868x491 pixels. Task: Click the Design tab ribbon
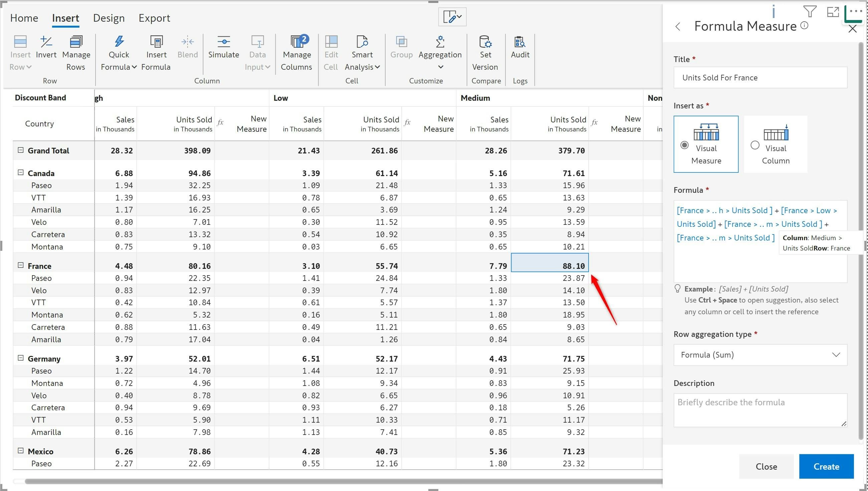(x=109, y=17)
